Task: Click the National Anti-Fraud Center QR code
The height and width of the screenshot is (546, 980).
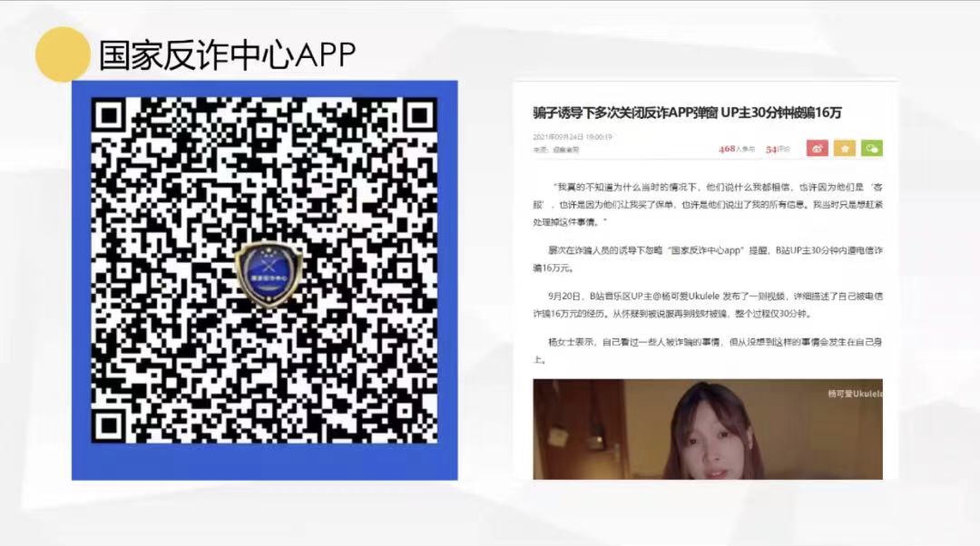Action: tap(264, 270)
